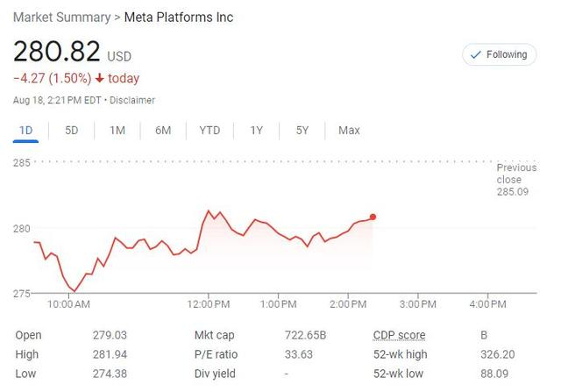Click the red current-price dot on chart
561x392 pixels.
click(373, 217)
